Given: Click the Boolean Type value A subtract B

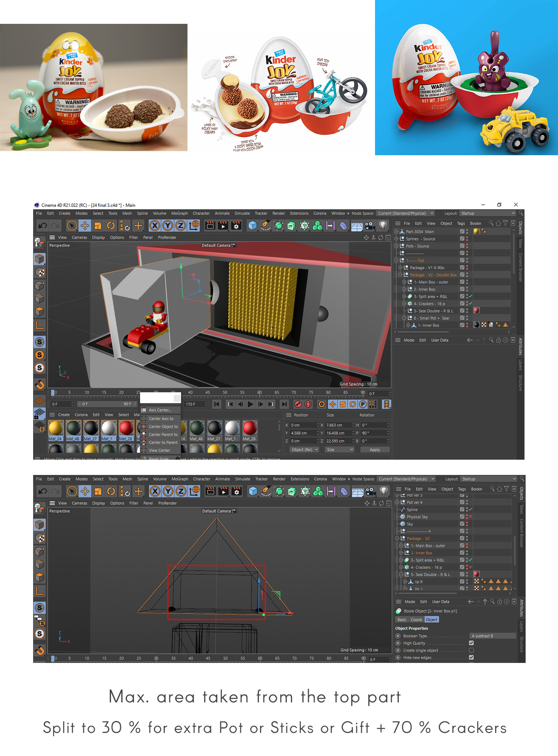Looking at the screenshot, I should pyautogui.click(x=492, y=636).
